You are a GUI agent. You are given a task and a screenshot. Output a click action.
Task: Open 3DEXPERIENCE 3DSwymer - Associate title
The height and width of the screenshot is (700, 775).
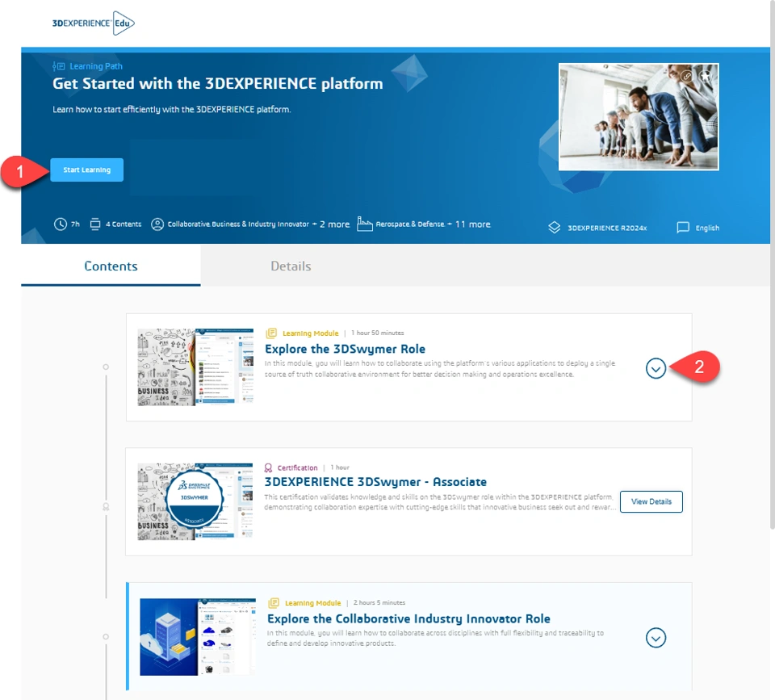pos(375,482)
